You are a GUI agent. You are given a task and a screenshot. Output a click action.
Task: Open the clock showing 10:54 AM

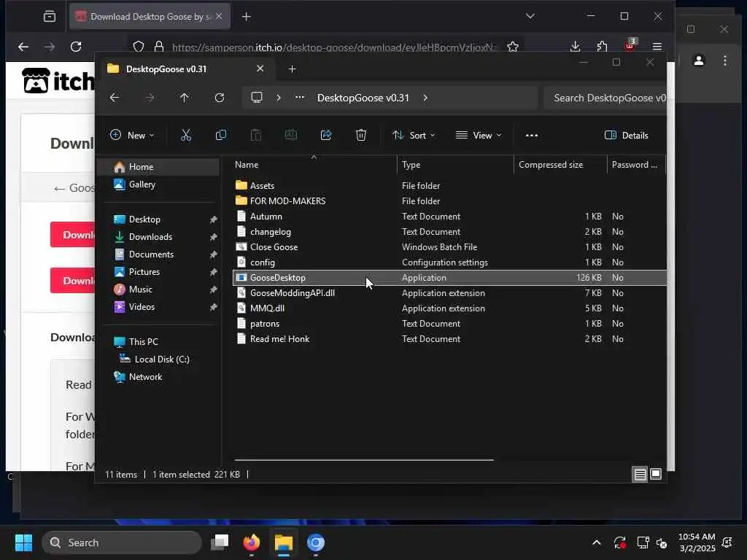coord(697,542)
